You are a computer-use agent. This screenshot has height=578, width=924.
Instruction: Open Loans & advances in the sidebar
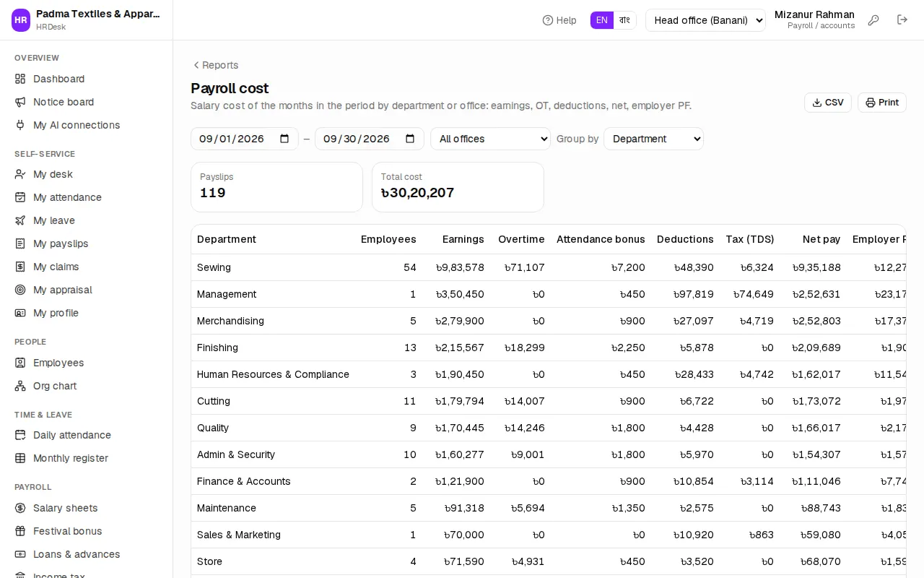(x=77, y=554)
